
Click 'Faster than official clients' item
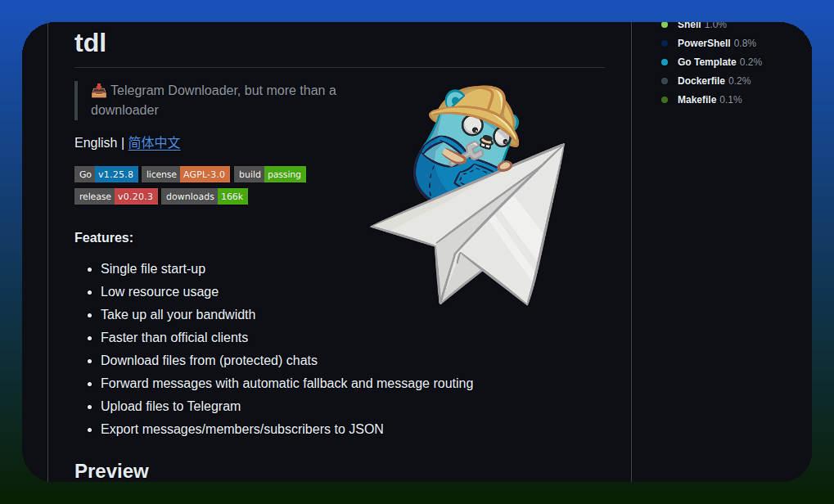[174, 338]
